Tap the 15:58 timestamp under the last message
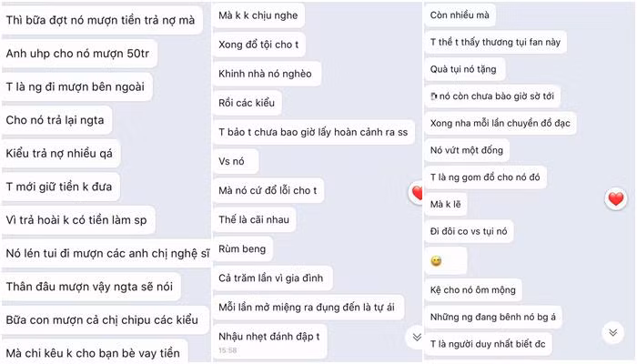 227,350
